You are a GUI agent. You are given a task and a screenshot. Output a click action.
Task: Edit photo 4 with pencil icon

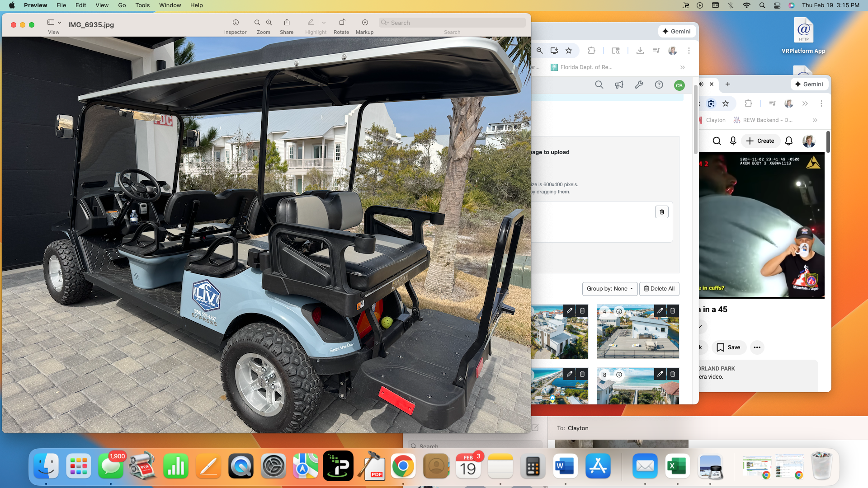pos(660,310)
